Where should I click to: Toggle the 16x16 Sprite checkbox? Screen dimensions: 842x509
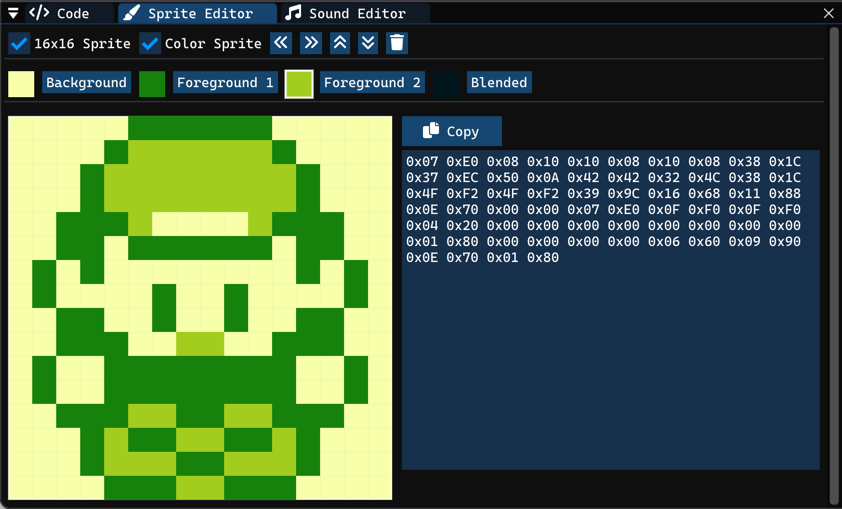pyautogui.click(x=19, y=43)
